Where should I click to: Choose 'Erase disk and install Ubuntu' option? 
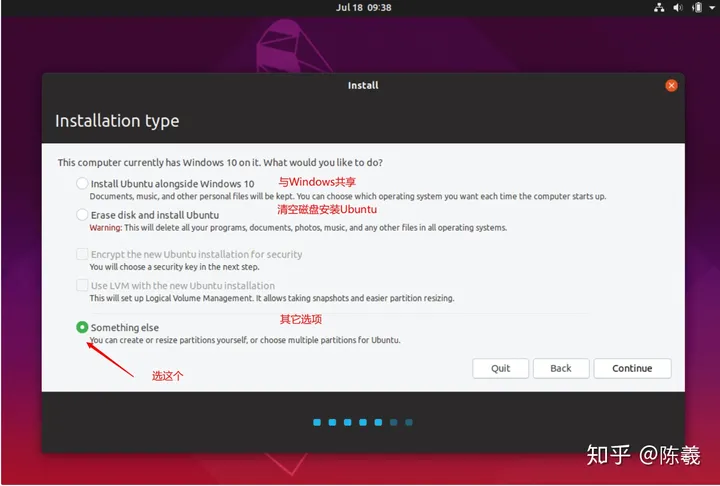tap(82, 215)
